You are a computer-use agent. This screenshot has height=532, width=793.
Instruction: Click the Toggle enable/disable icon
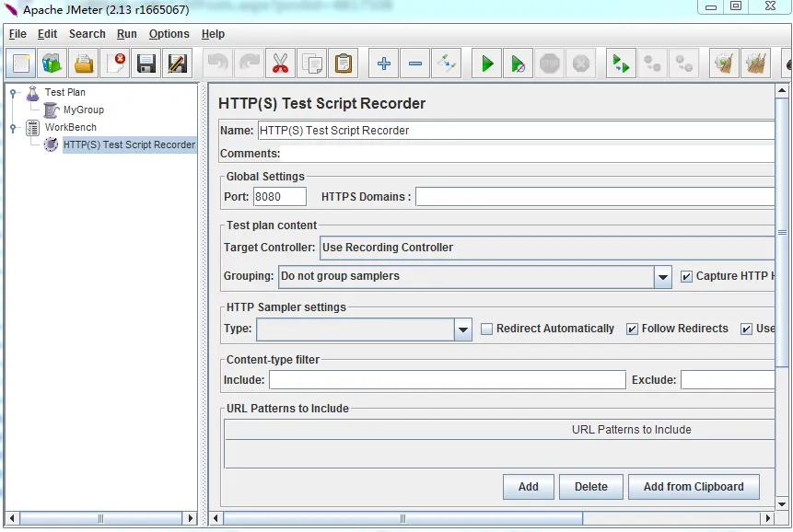click(447, 64)
